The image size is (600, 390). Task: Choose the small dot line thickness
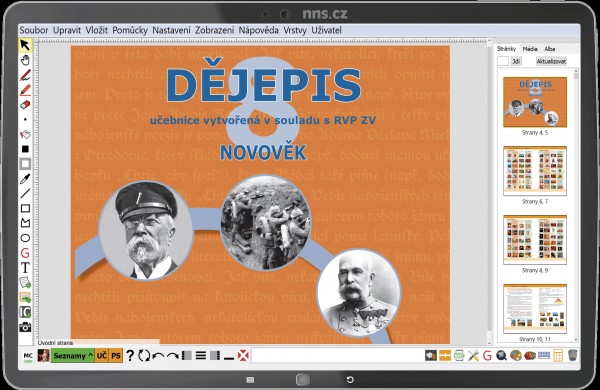point(25,119)
